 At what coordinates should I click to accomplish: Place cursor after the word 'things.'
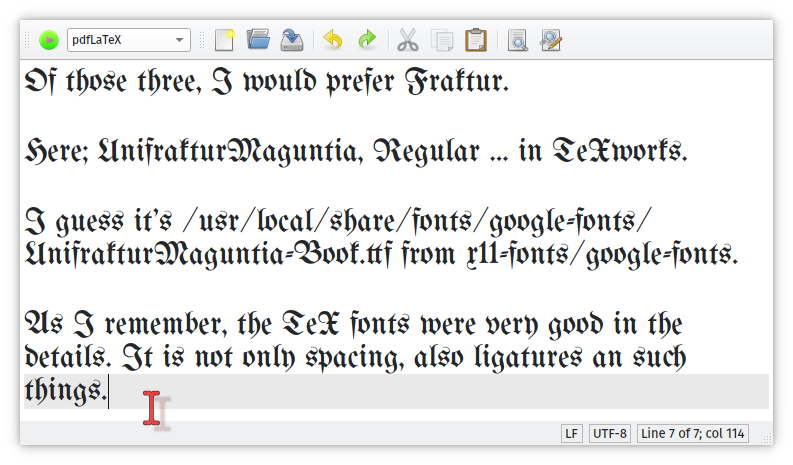[x=107, y=392]
